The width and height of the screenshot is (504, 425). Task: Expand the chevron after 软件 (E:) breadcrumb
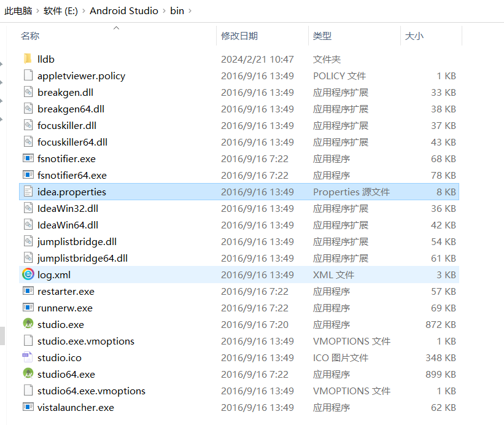click(x=83, y=11)
